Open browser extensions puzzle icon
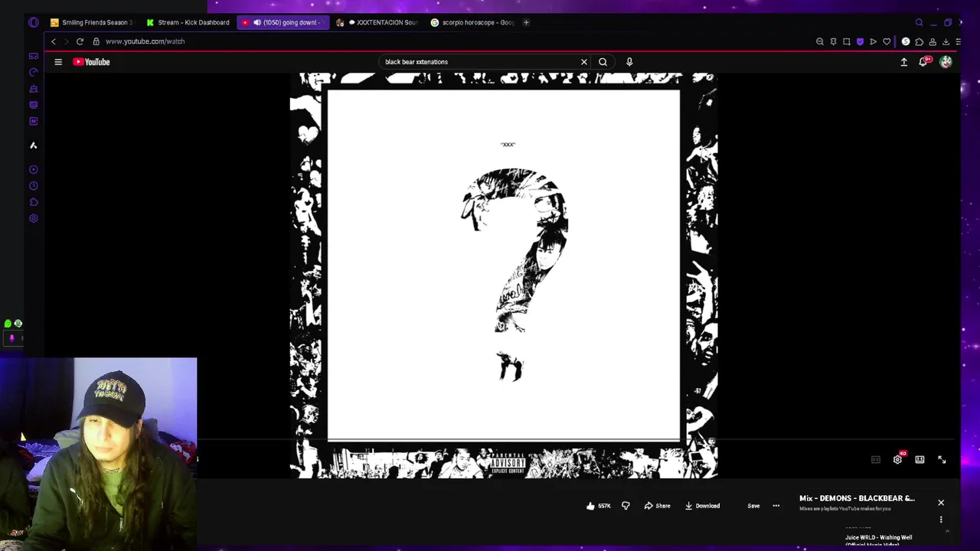This screenshot has height=551, width=980. [919, 41]
